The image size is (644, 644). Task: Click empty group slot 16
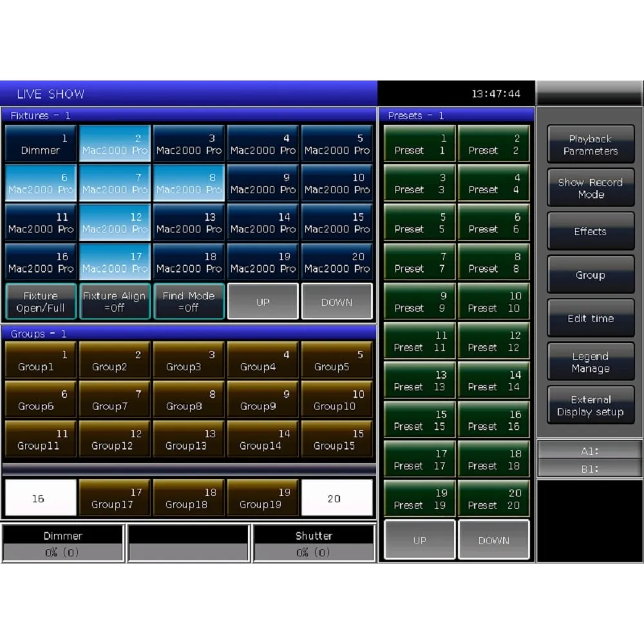41,498
